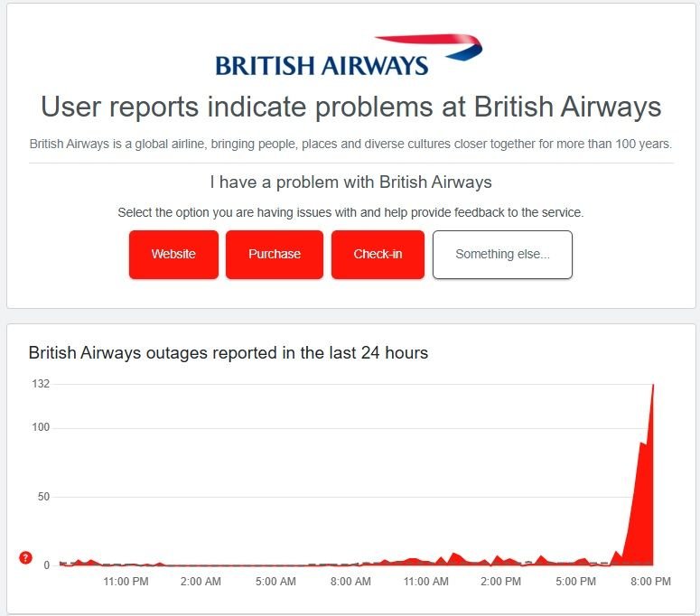This screenshot has height=616, width=700.
Task: Click the 11:00 AM axis label
Action: pos(426,582)
